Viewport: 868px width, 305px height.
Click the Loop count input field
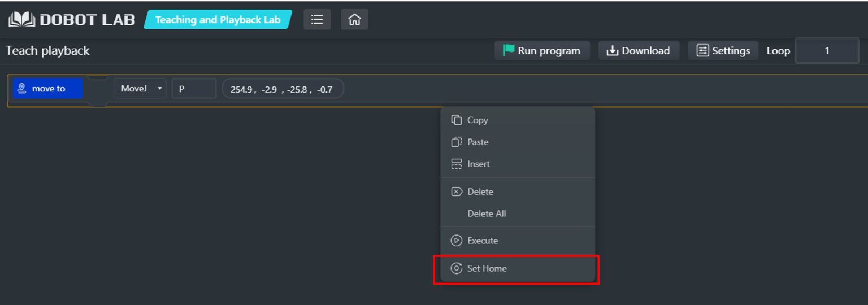(x=826, y=51)
